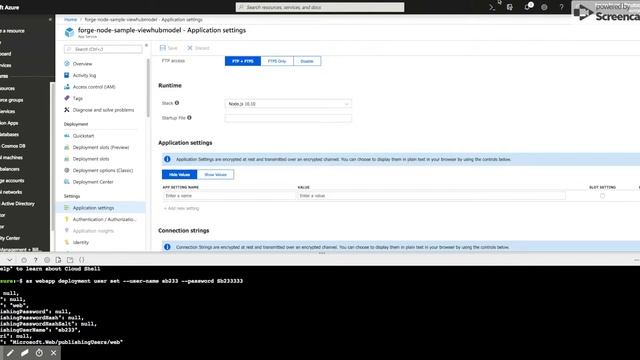The image size is (640, 360).
Task: Select the eraser annotation tool
Action: pyautogui.click(x=24, y=353)
